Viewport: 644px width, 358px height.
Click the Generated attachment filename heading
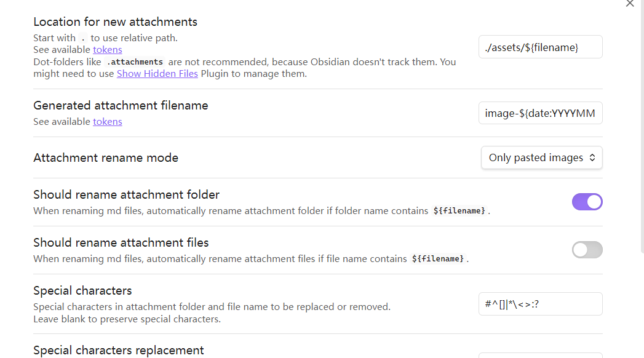[121, 106]
